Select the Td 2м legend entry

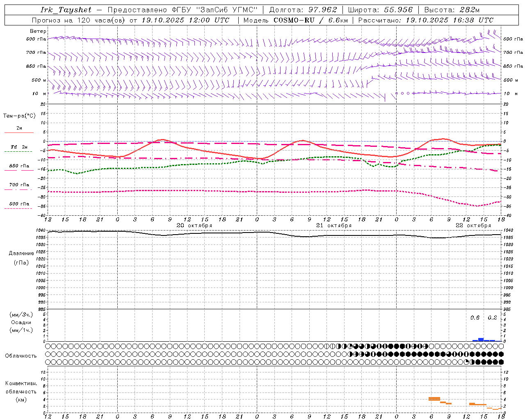tap(19, 147)
